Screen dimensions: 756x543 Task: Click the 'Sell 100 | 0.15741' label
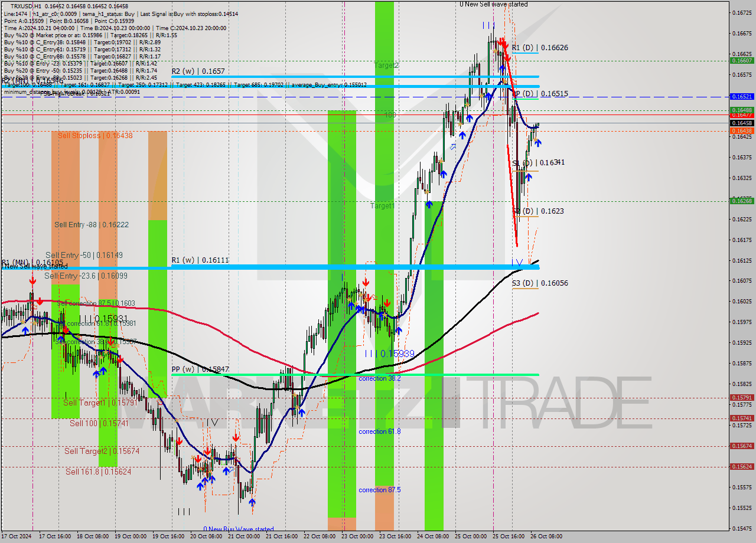pyautogui.click(x=99, y=423)
